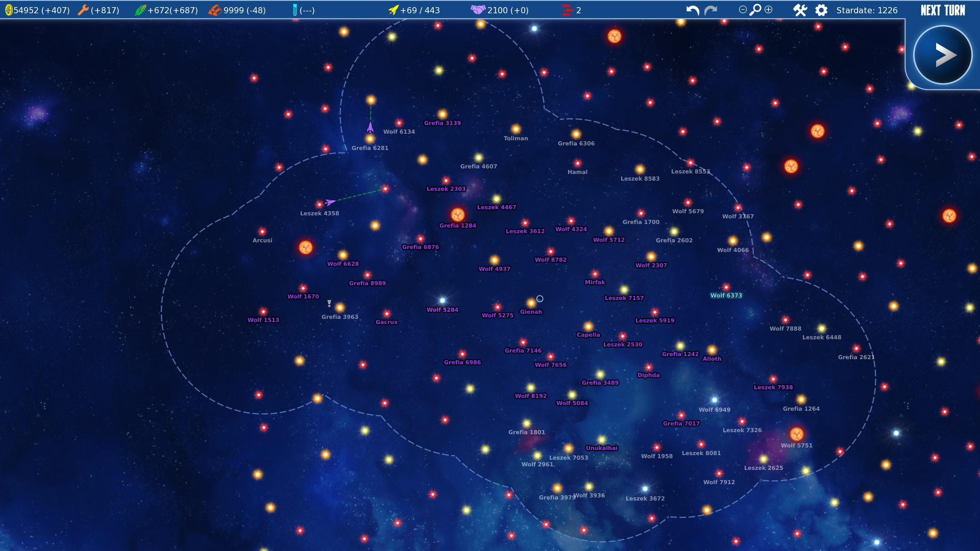
Task: Click the red ships count icon
Action: pos(567,10)
